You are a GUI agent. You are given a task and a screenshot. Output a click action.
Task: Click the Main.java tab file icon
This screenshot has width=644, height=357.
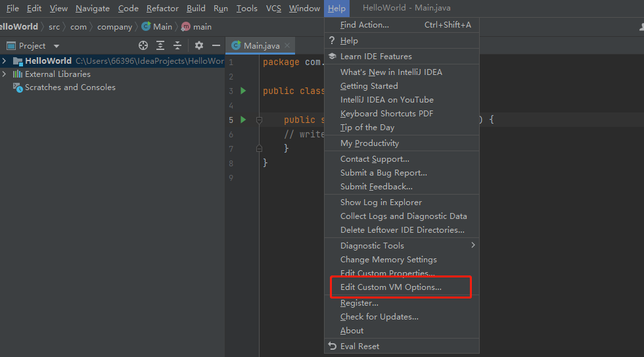pos(236,45)
